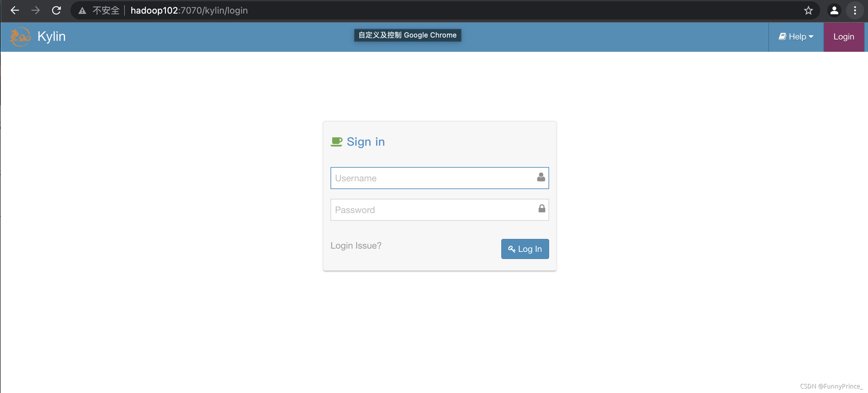The image size is (868, 393).
Task: Click the Sign in heading
Action: pyautogui.click(x=365, y=142)
